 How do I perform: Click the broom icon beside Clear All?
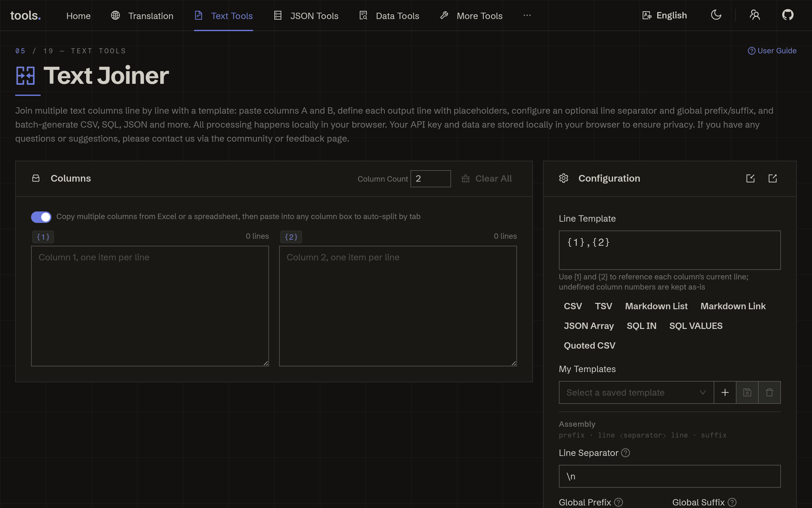point(465,178)
